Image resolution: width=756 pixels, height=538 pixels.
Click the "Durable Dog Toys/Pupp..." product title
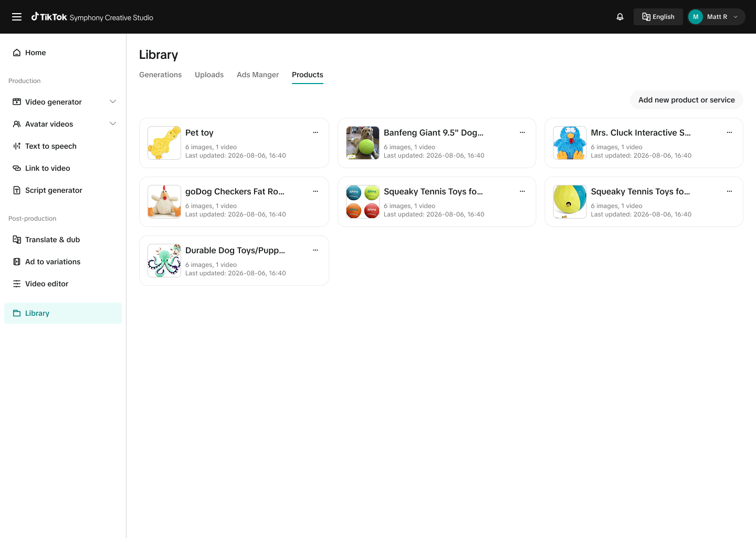click(235, 250)
